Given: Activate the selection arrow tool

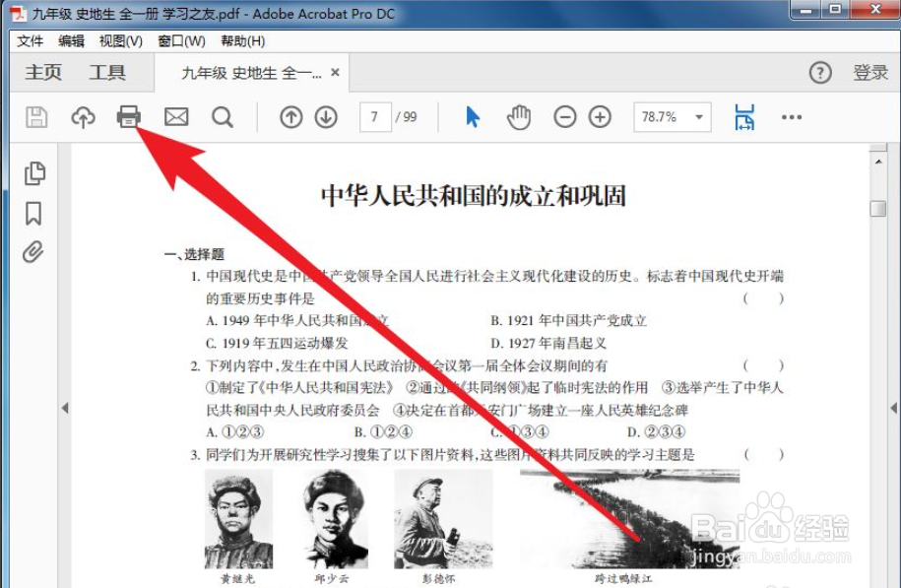Looking at the screenshot, I should [473, 116].
